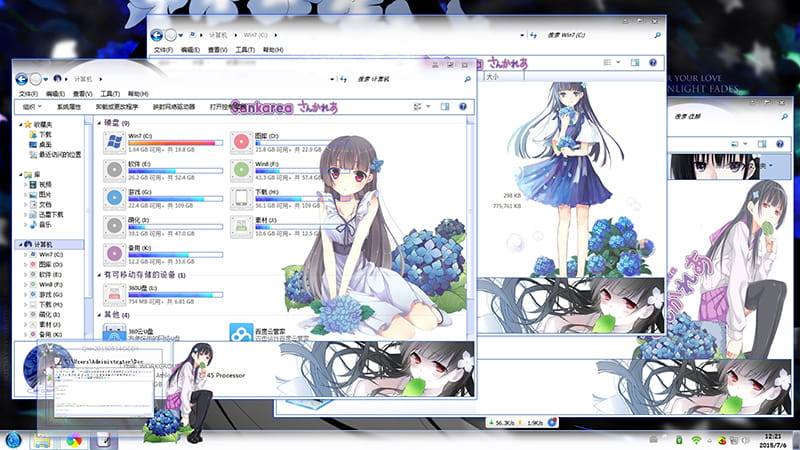Click the Wi-Fi icon in system tray
Screen dimensions: 800x450
point(696,439)
